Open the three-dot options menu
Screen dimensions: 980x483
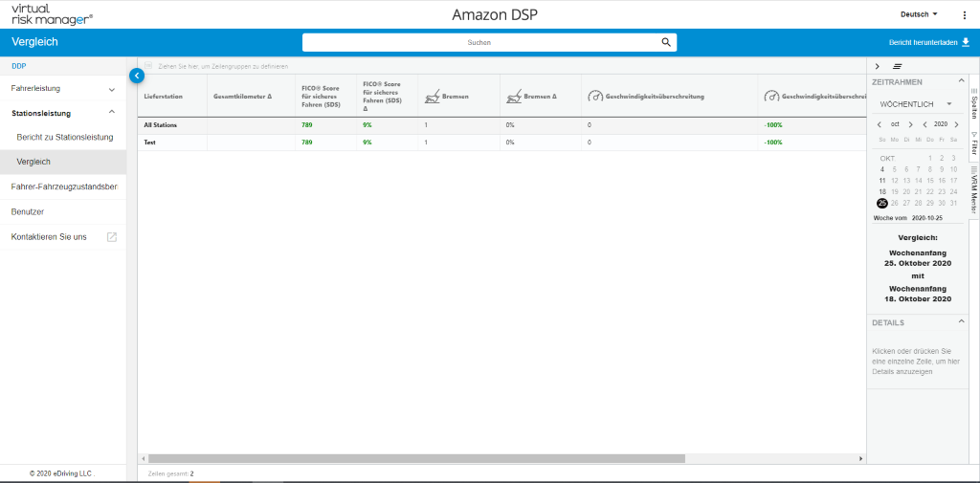click(964, 15)
